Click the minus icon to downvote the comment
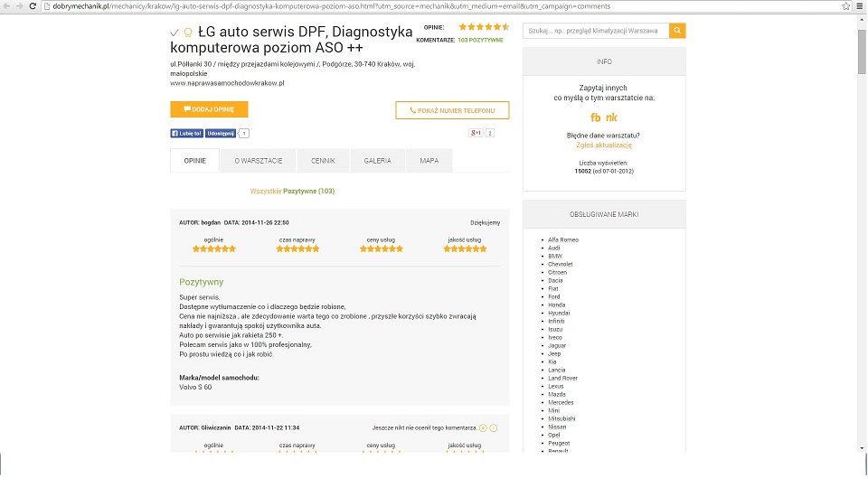The image size is (868, 488). [494, 427]
